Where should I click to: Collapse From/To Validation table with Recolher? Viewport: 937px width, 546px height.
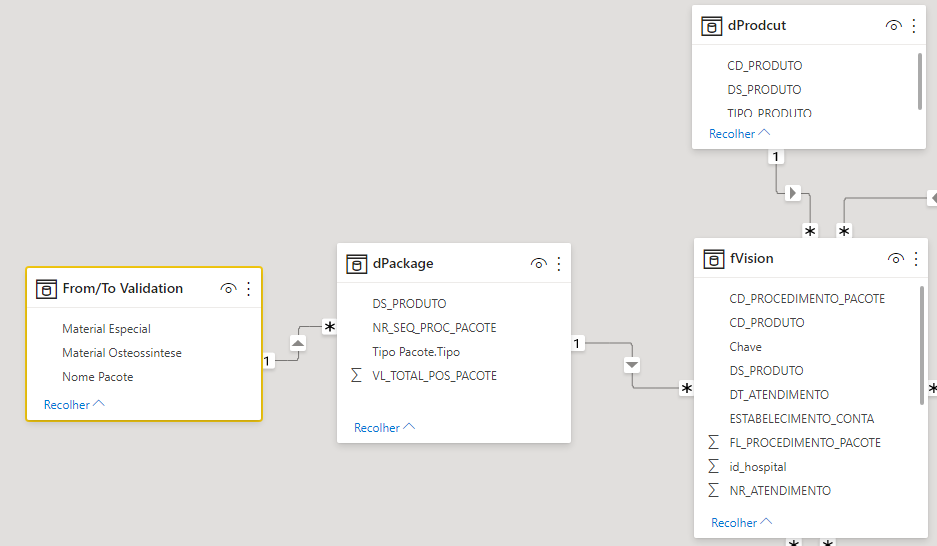(x=75, y=404)
